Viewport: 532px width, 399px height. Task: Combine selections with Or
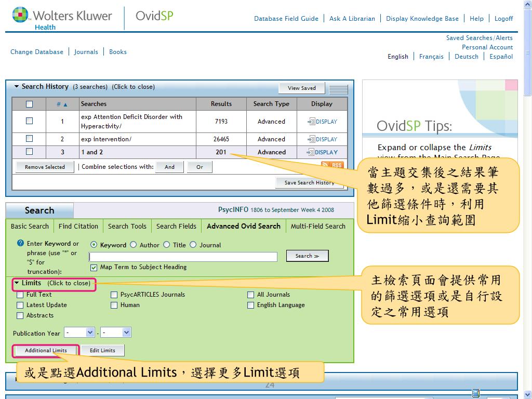click(x=199, y=167)
